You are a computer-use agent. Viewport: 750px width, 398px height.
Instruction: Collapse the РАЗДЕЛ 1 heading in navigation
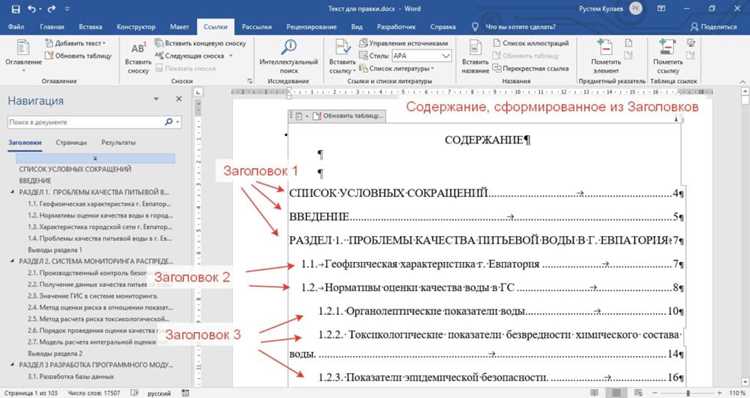pos(12,192)
